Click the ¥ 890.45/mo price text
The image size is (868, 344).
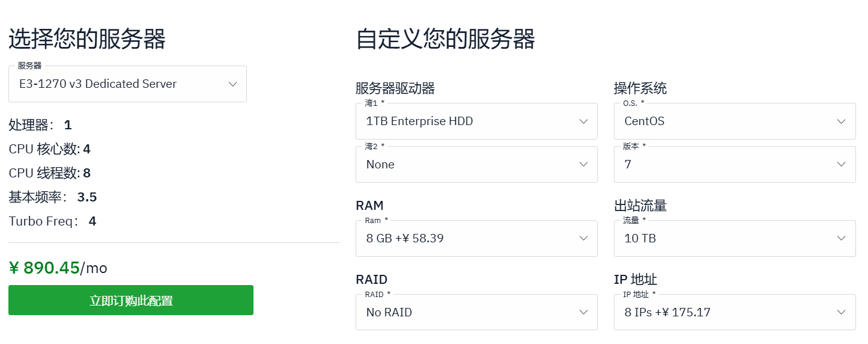58,268
